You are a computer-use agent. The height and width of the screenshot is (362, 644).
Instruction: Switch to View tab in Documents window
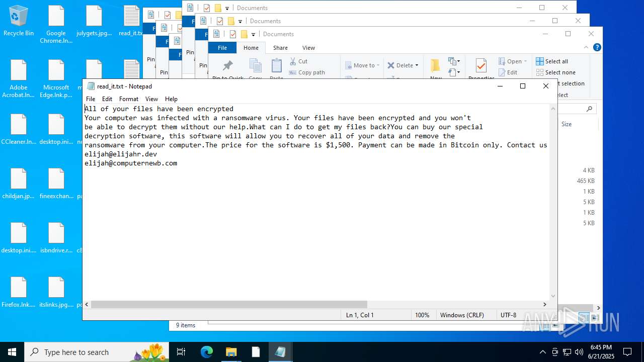coord(308,48)
